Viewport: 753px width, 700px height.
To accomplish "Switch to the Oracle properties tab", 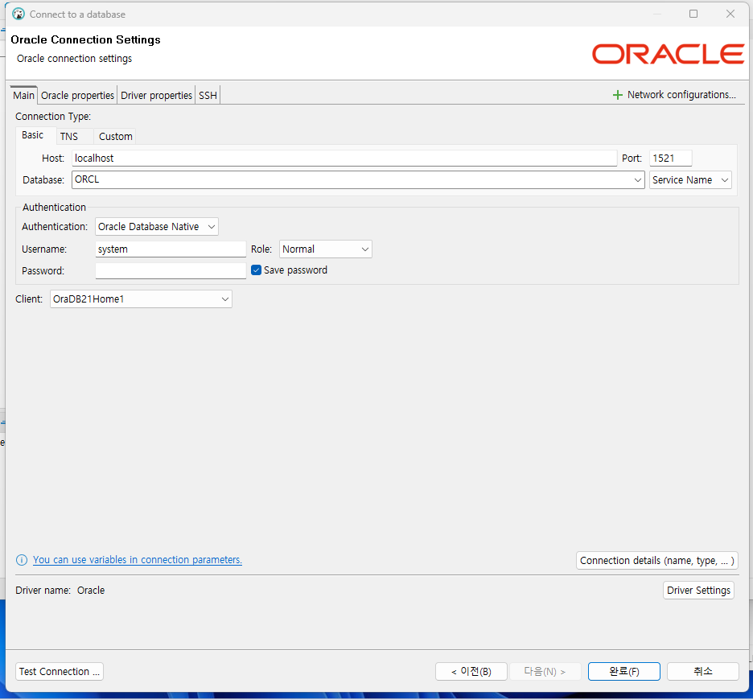I will pos(77,96).
